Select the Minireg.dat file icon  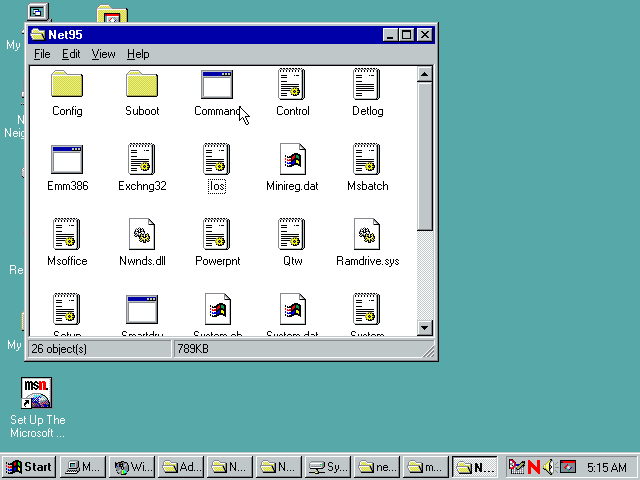(292, 160)
